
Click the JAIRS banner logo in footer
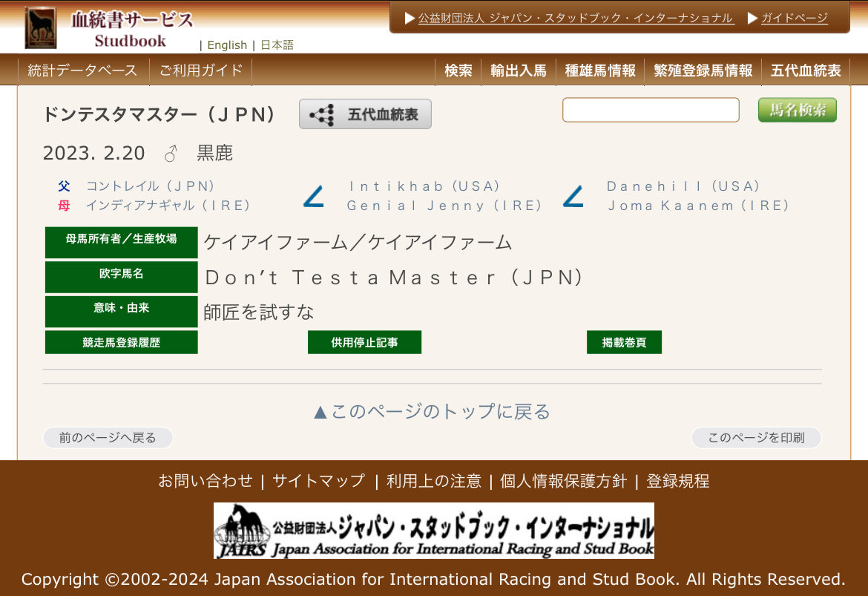tap(433, 531)
